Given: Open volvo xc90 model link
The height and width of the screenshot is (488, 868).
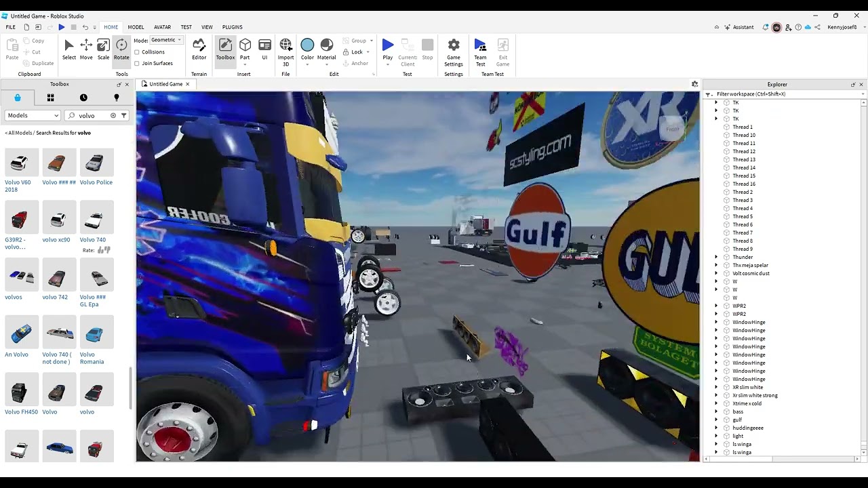Looking at the screenshot, I should coord(56,240).
